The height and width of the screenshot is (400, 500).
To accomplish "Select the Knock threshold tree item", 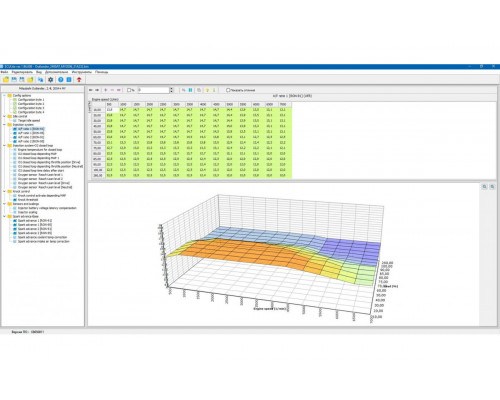I will click(x=28, y=200).
